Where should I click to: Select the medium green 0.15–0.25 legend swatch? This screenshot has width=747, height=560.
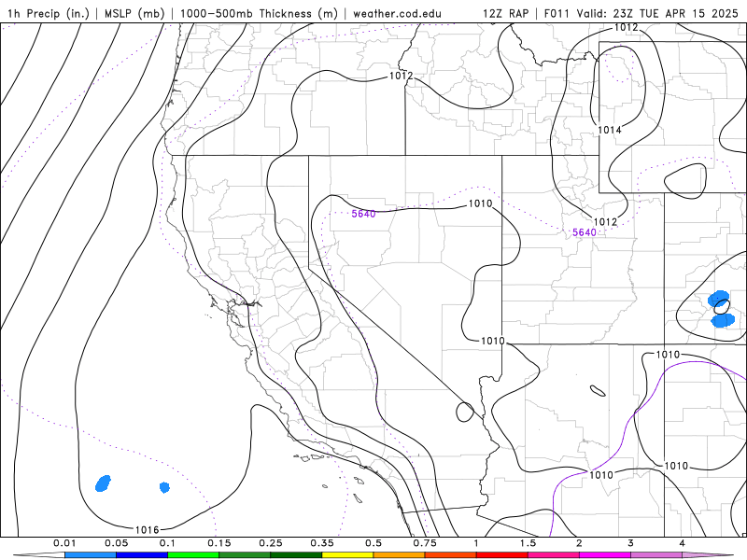tap(245, 555)
